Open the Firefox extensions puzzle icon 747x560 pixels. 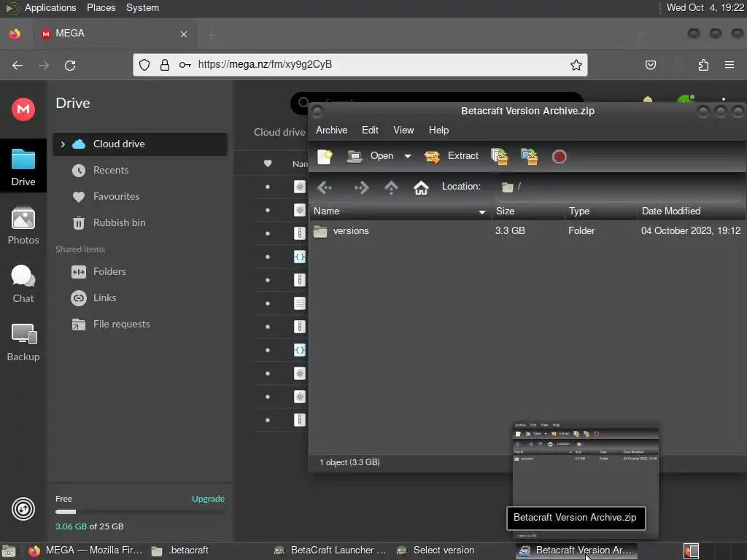point(703,65)
